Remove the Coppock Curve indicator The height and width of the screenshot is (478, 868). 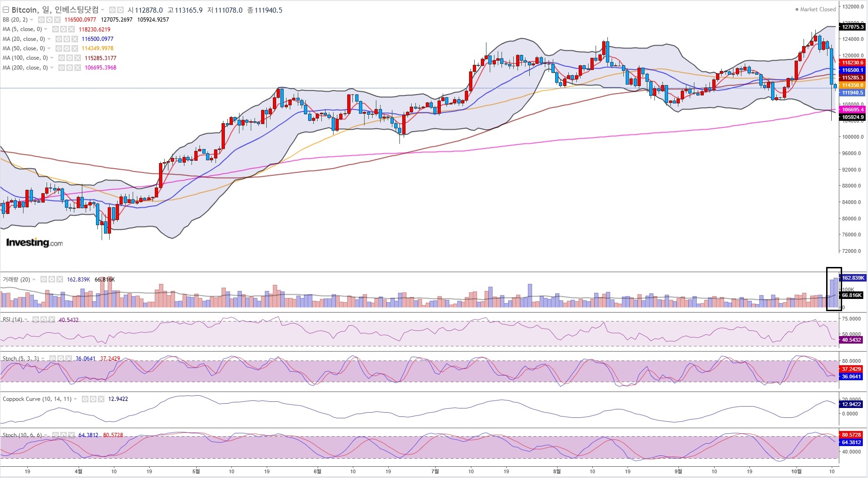(x=101, y=399)
